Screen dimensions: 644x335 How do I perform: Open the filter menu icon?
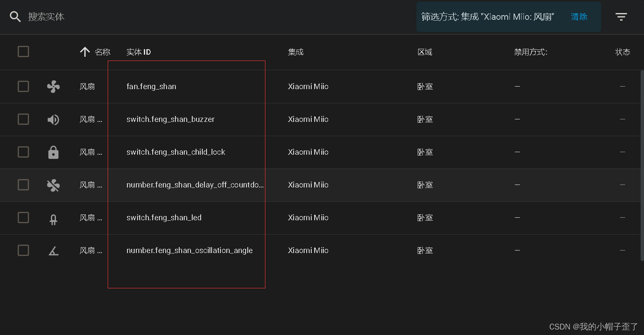click(621, 17)
